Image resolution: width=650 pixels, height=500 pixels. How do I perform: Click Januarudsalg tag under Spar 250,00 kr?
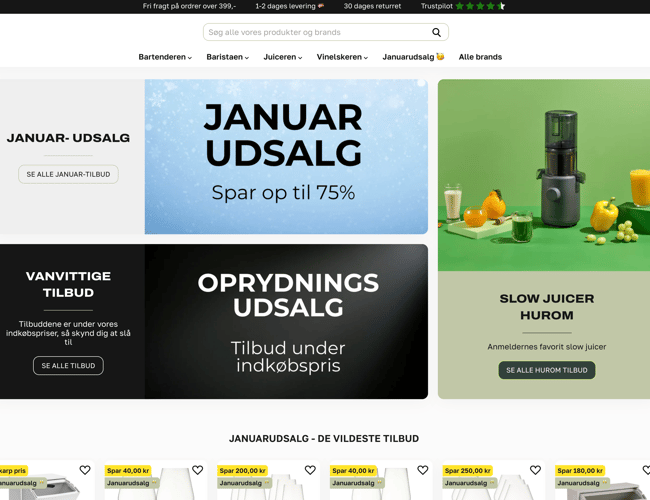click(470, 483)
